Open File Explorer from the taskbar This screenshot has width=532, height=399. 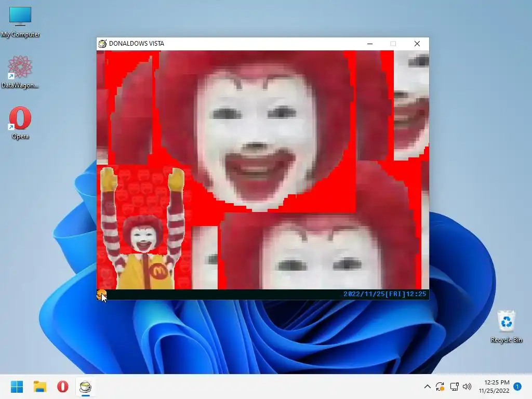[x=39, y=387]
